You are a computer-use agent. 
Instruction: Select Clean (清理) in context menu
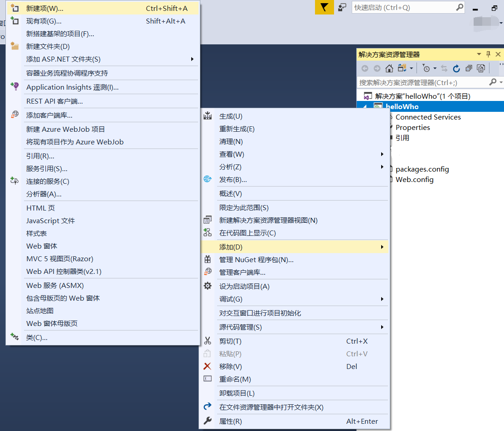tap(294, 142)
